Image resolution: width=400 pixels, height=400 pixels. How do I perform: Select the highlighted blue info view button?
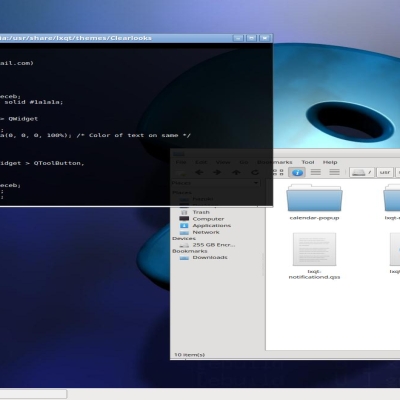[x=297, y=172]
